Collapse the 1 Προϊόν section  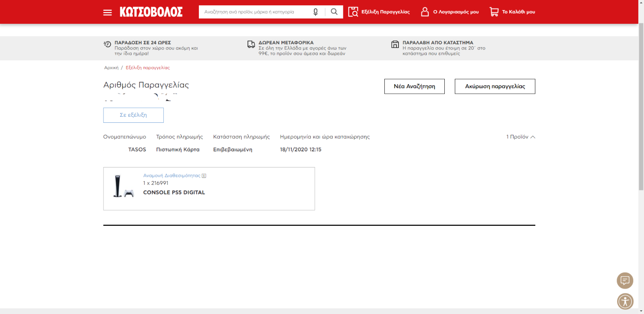521,137
